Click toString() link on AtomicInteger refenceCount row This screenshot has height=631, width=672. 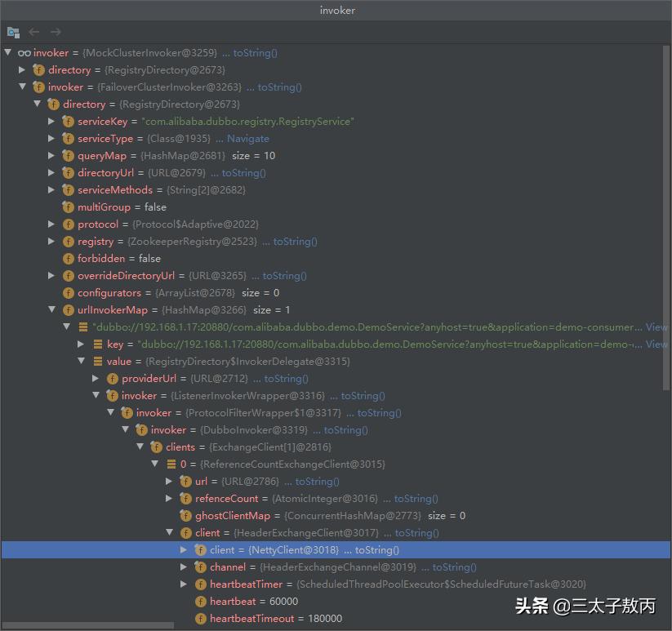[x=416, y=499]
